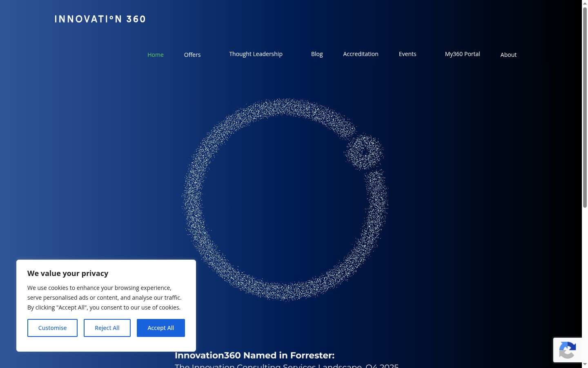Navigate to the Blog page
Screen dimensions: 588x368
317,54
